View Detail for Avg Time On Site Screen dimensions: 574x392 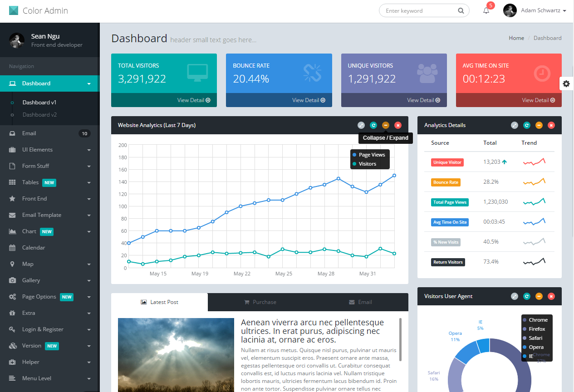[x=539, y=100]
